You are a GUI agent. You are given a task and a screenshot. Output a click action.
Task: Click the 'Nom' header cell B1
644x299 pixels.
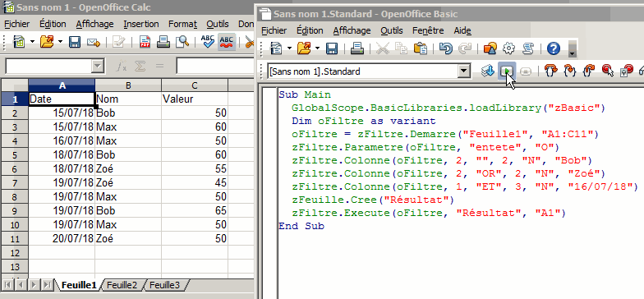click(128, 99)
